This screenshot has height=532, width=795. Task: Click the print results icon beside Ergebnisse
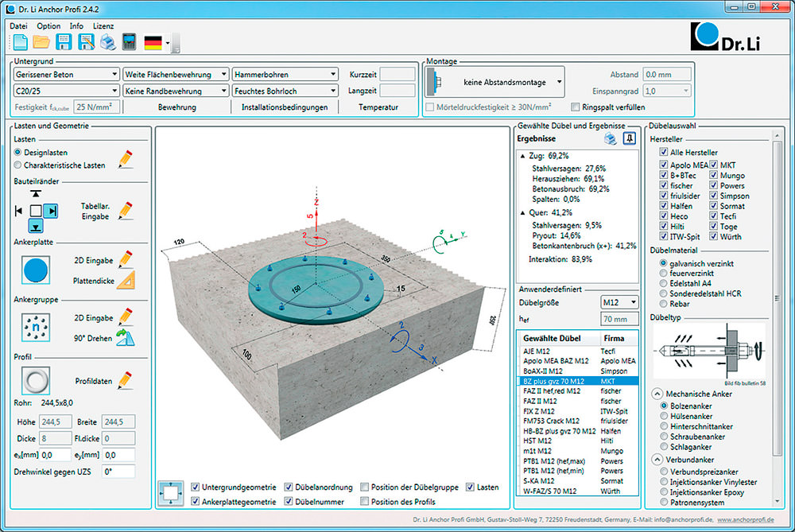(x=611, y=138)
